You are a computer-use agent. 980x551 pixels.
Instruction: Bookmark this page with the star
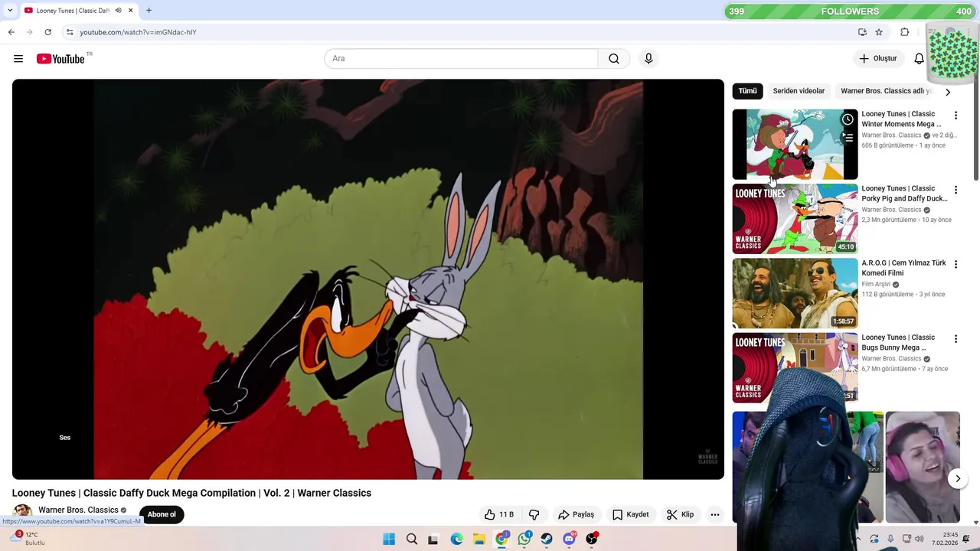click(x=879, y=32)
